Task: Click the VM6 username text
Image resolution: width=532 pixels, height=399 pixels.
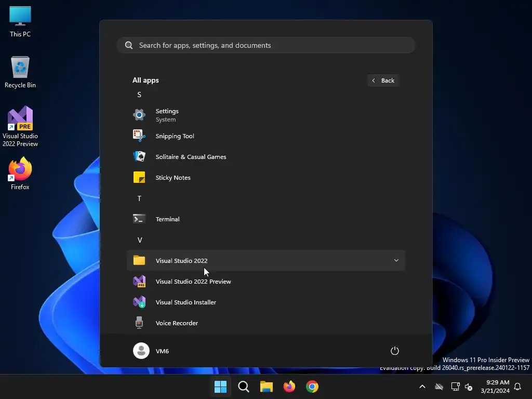Action: coord(162,351)
